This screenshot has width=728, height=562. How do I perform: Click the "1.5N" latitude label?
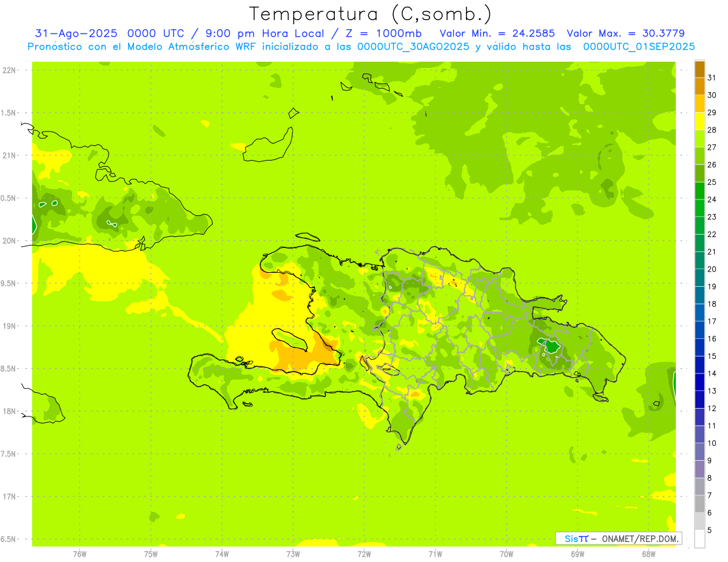coord(9,113)
